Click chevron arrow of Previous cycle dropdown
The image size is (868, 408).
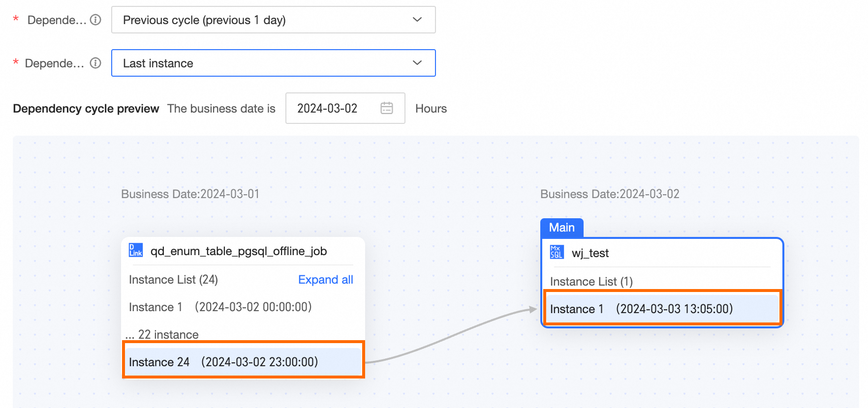[417, 20]
